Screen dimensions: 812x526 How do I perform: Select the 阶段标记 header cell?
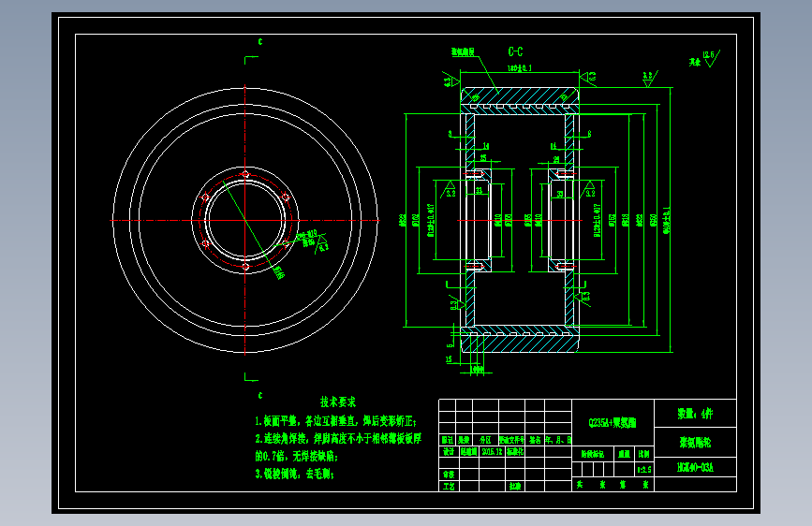pyautogui.click(x=593, y=454)
